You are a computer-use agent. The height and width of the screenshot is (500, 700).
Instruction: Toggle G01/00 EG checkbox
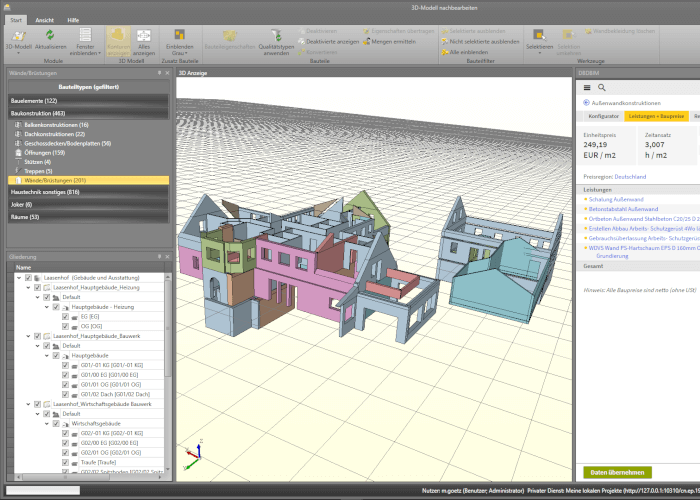point(65,375)
